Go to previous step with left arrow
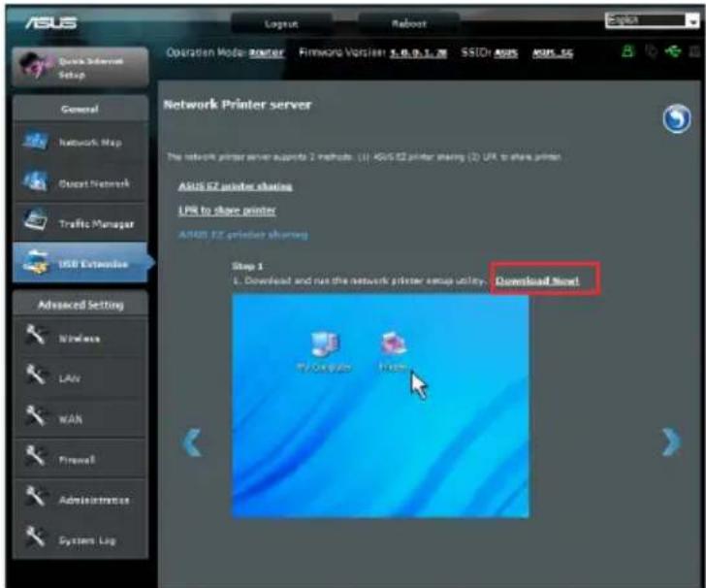This screenshot has height=588, width=706. coord(193,442)
